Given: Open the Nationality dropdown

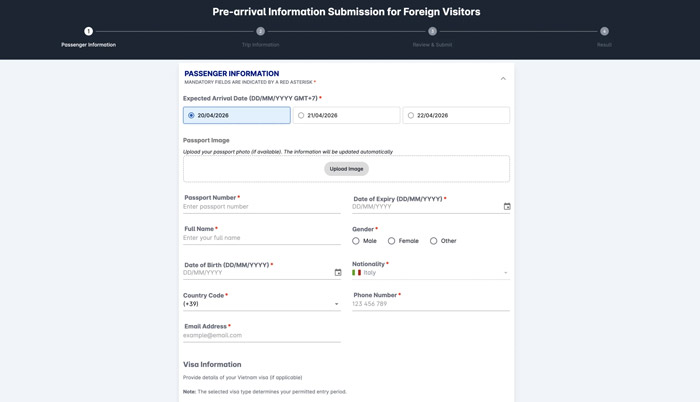Looking at the screenshot, I should [x=430, y=273].
